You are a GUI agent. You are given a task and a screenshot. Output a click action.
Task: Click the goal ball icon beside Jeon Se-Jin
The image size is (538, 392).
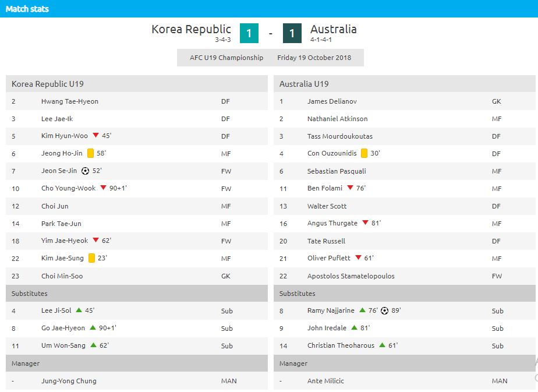(x=85, y=171)
